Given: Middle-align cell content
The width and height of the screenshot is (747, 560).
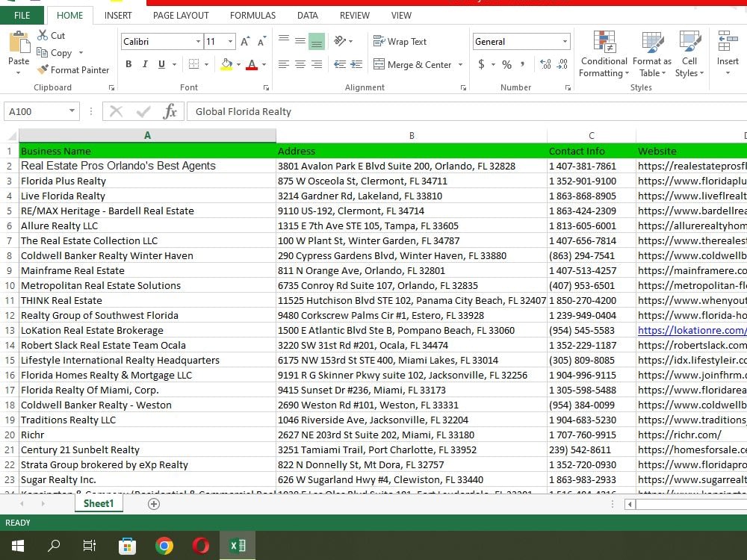Looking at the screenshot, I should 300,41.
